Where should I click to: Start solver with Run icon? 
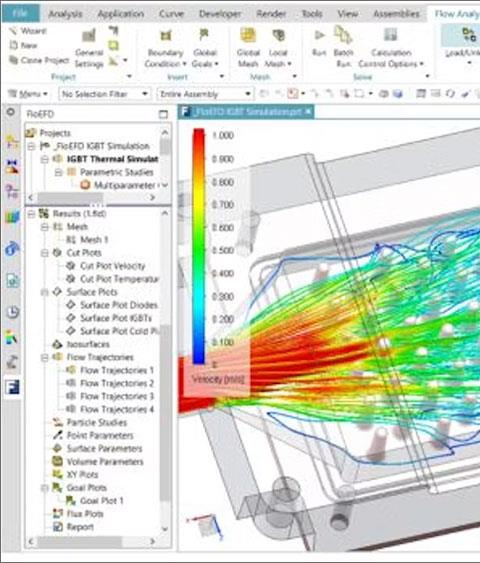click(319, 35)
